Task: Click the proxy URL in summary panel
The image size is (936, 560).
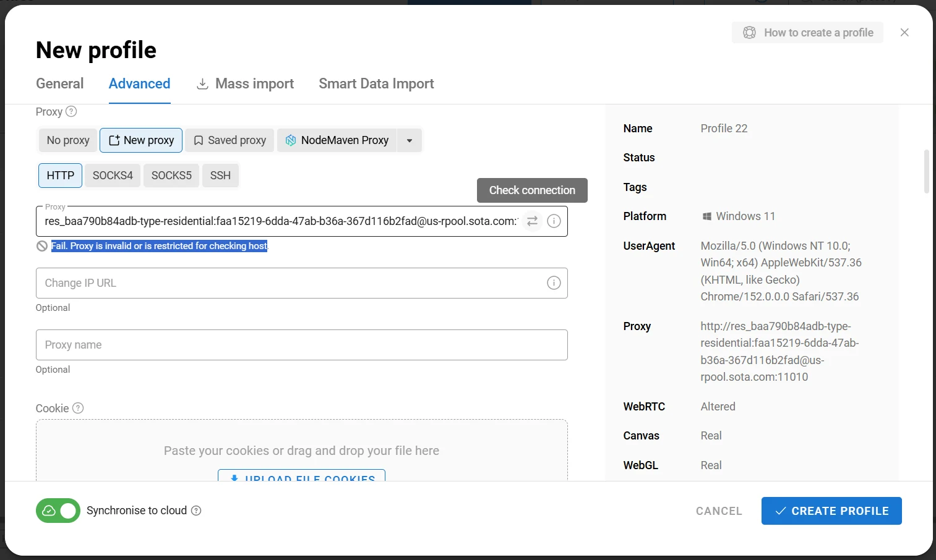Action: [779, 352]
